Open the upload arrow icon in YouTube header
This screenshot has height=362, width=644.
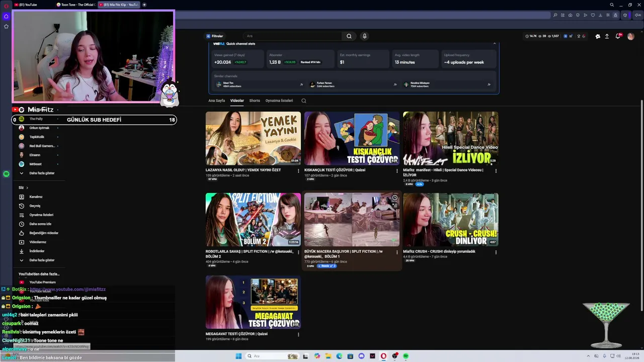(607, 36)
